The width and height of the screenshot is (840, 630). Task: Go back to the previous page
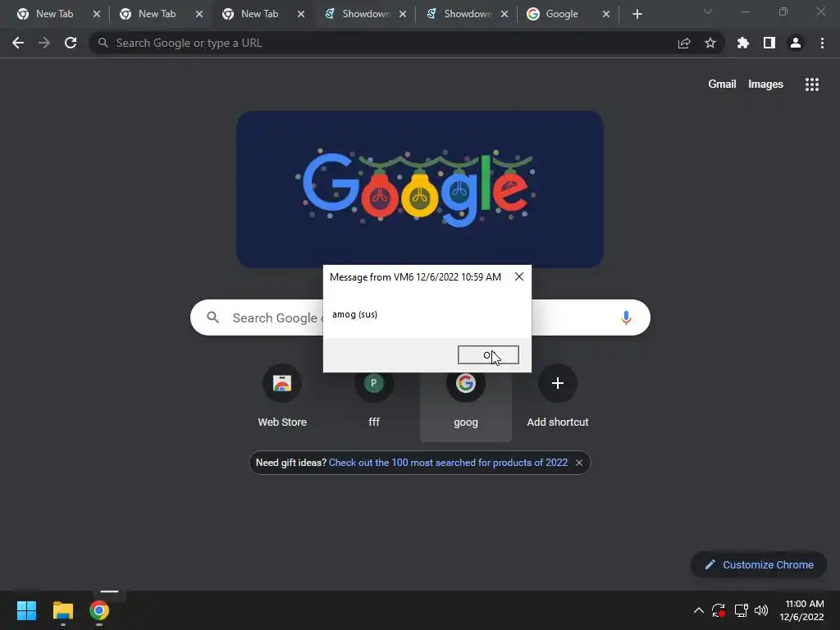pos(18,43)
